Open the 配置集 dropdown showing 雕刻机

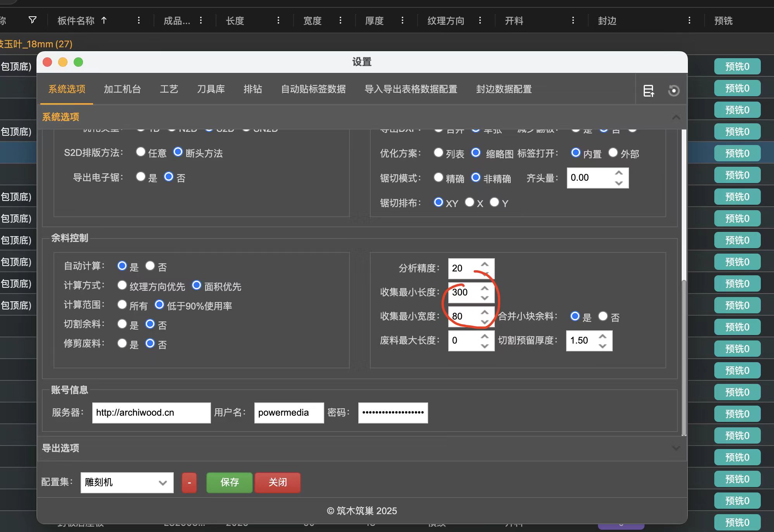click(x=126, y=482)
